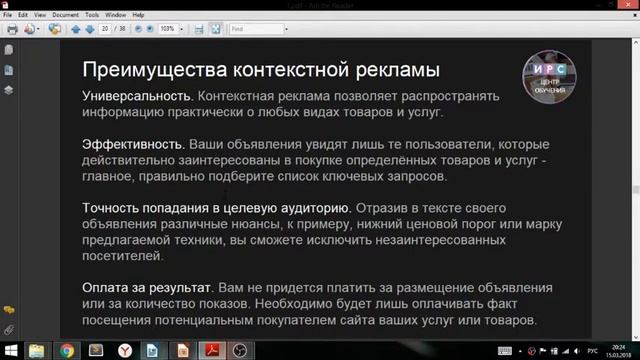Image resolution: width=640 pixels, height=360 pixels.
Task: Open the Tools menu
Action: [x=92, y=15]
